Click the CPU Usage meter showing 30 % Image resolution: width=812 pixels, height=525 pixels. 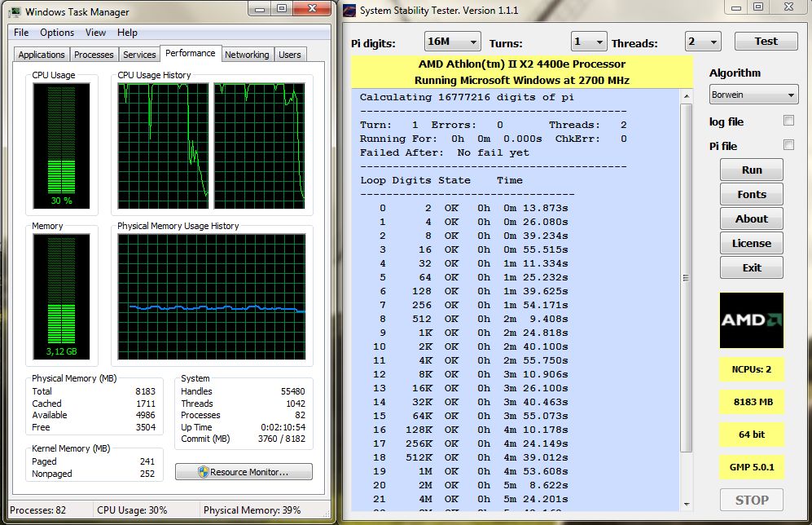tap(62, 146)
